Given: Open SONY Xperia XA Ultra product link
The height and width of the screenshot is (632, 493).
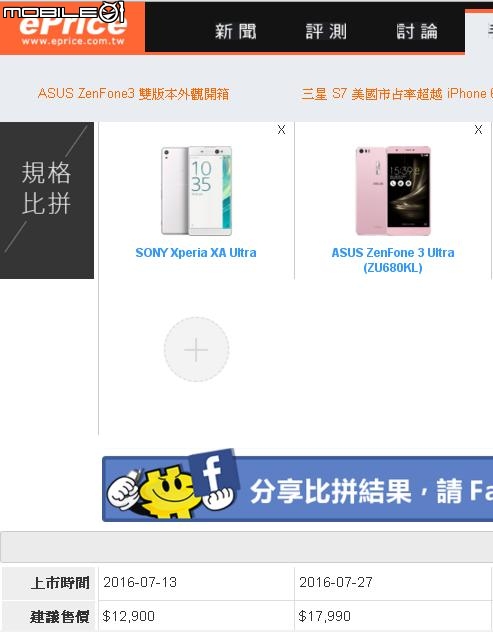Looking at the screenshot, I should (196, 253).
